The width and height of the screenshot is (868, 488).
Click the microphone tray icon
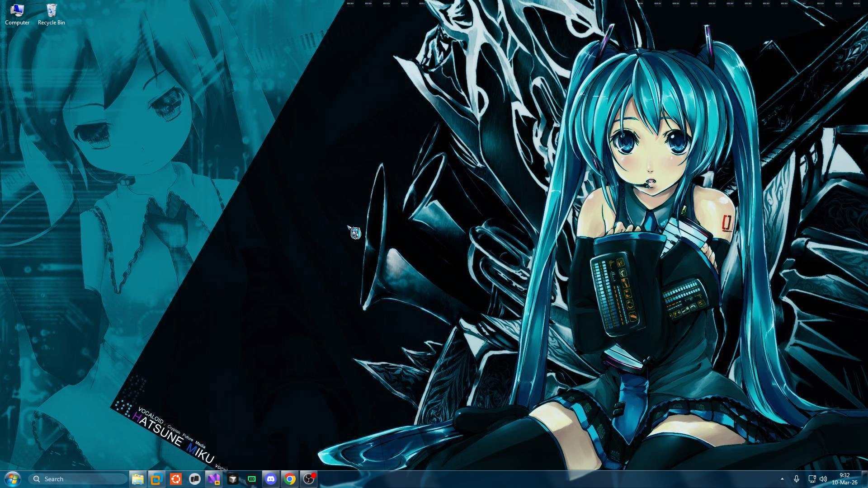pyautogui.click(x=797, y=479)
